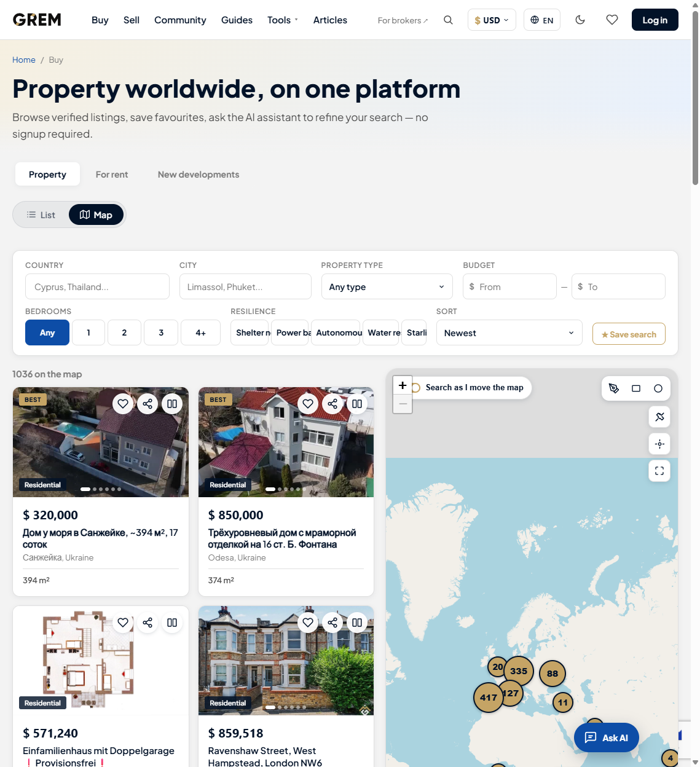Open Community in navigation
This screenshot has height=767, width=700.
pyautogui.click(x=180, y=20)
